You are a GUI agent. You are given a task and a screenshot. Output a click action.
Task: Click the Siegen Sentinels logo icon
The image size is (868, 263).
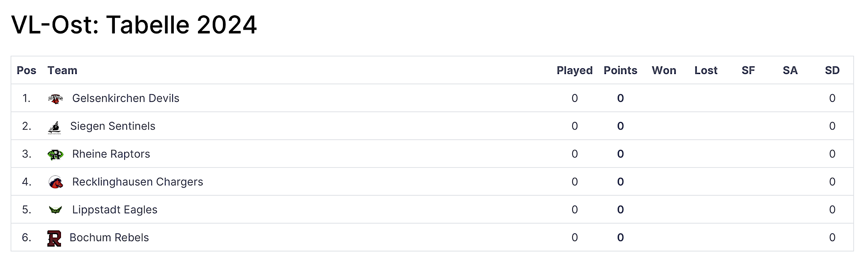tap(54, 127)
